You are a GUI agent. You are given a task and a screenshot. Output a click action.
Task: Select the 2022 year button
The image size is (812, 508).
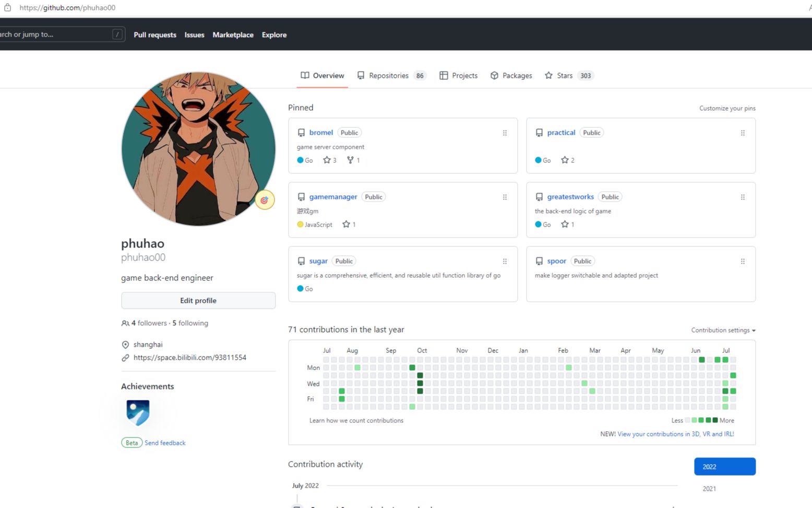[x=725, y=466]
